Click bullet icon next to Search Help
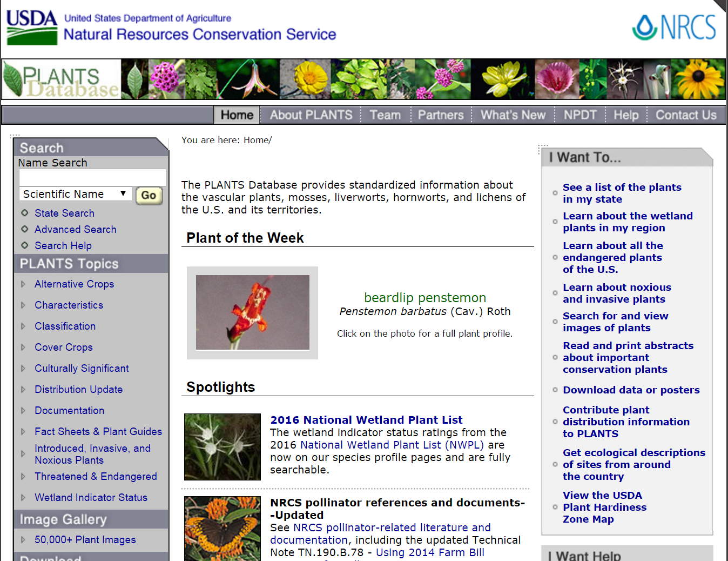Screen dimensions: 728x561 pyautogui.click(x=24, y=245)
